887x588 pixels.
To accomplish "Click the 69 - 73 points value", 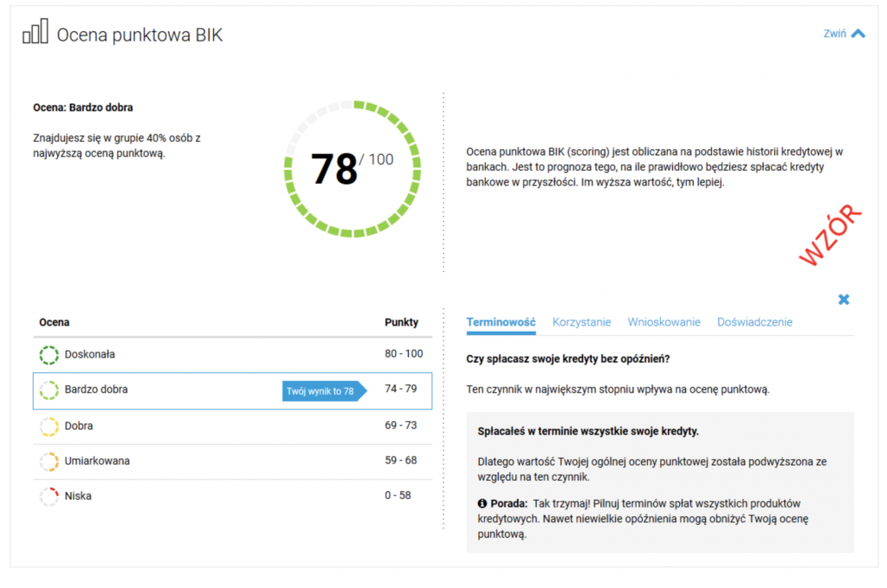I will pos(400,425).
